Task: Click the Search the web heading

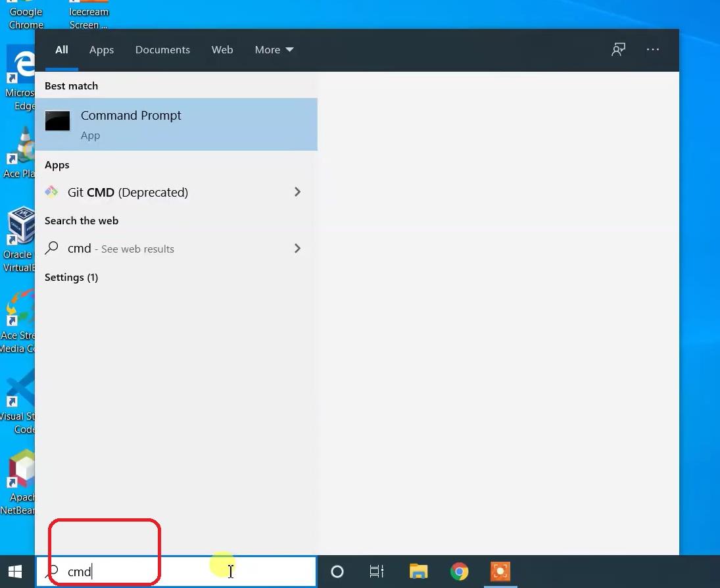Action: 82,221
